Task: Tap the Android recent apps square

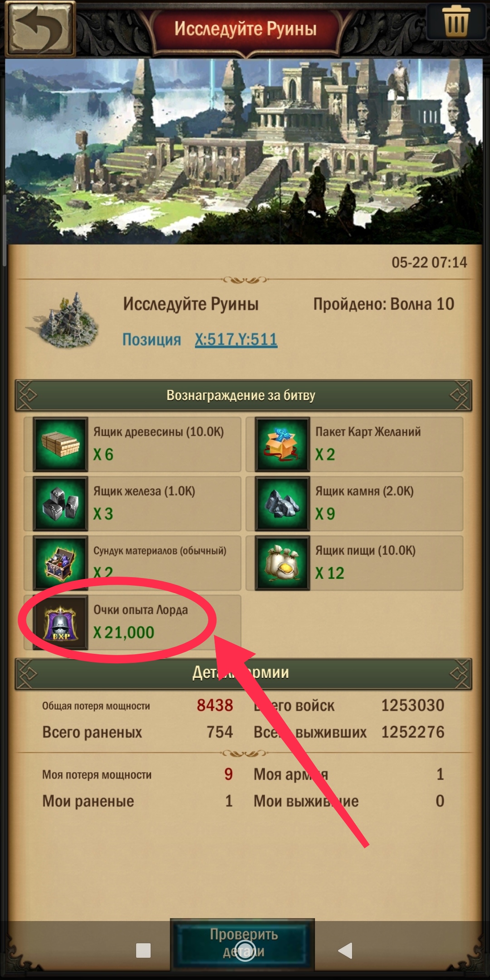Action: pos(143,951)
